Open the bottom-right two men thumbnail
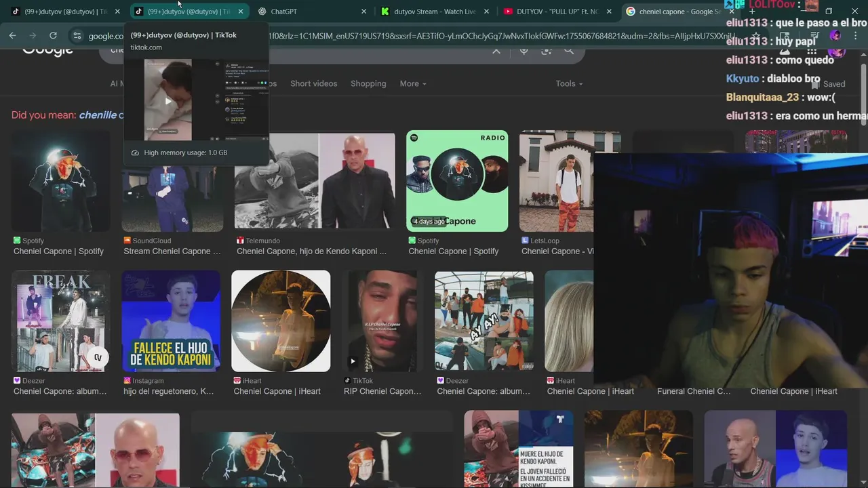Viewport: 868px width, 488px height. tap(775, 449)
